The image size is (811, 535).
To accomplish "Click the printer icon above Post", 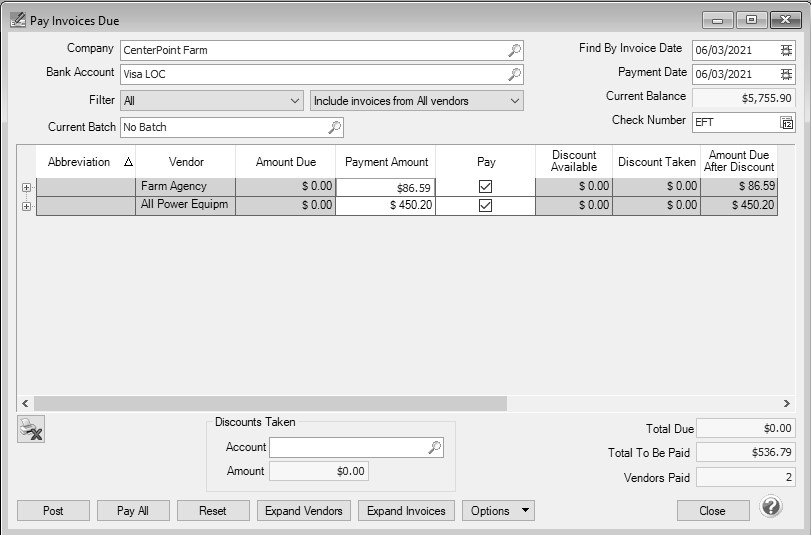I will tap(31, 430).
